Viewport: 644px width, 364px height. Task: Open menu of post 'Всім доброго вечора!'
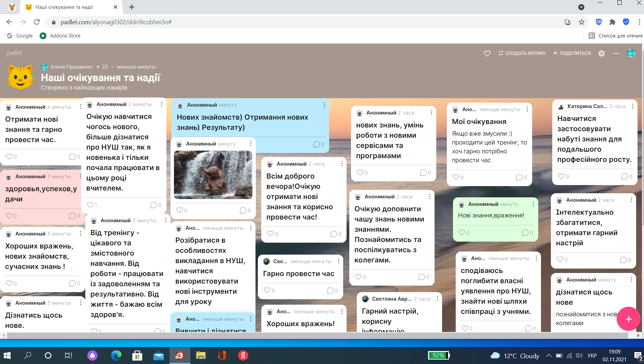pos(342,164)
